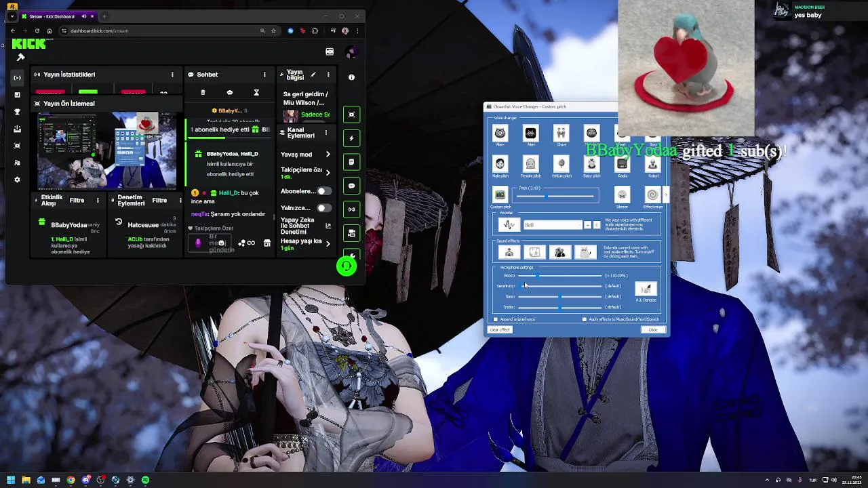Select the Atari voice effect
Screen dimensions: 868x488
530,134
